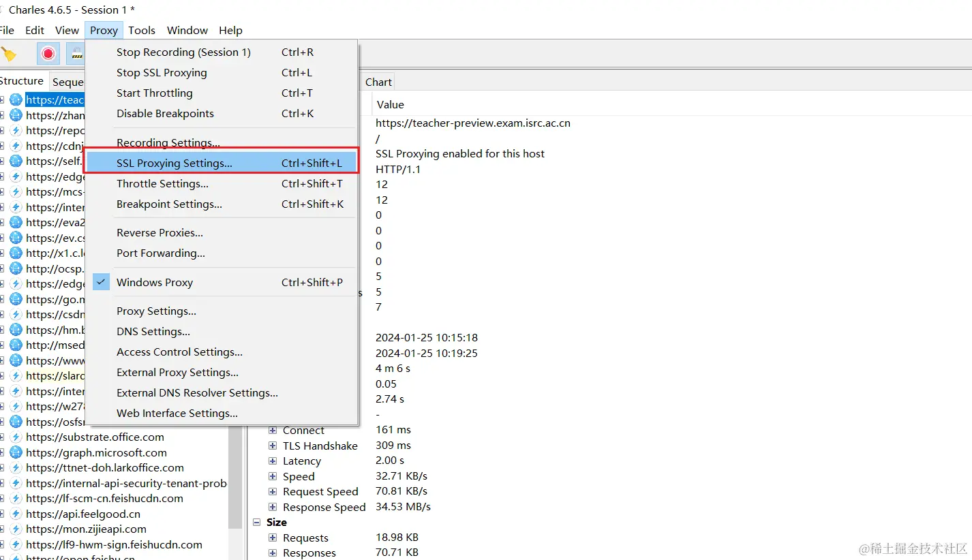The width and height of the screenshot is (972, 560).
Task: Open the Tools menu
Action: (x=142, y=30)
